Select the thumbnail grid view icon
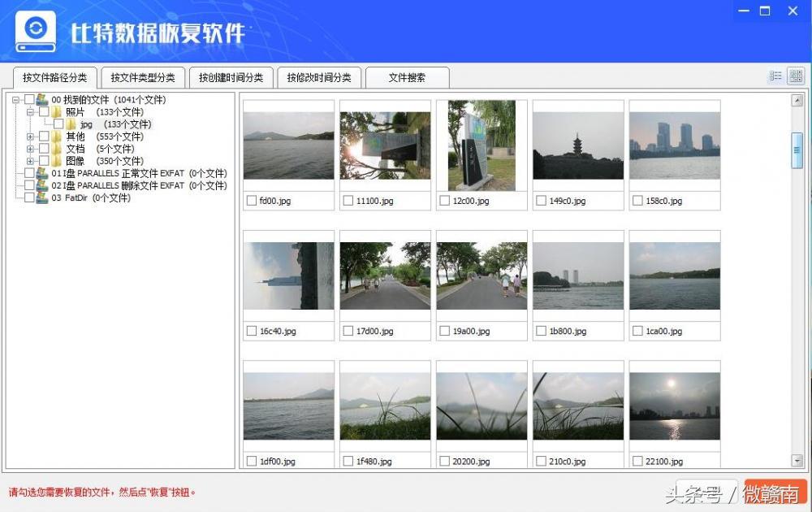 pos(796,76)
